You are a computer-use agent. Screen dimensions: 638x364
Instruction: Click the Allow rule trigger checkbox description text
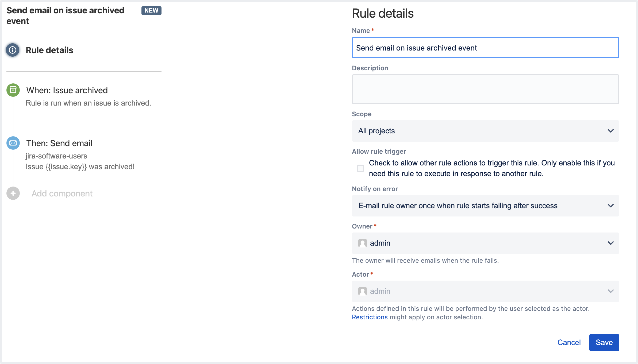coord(492,168)
